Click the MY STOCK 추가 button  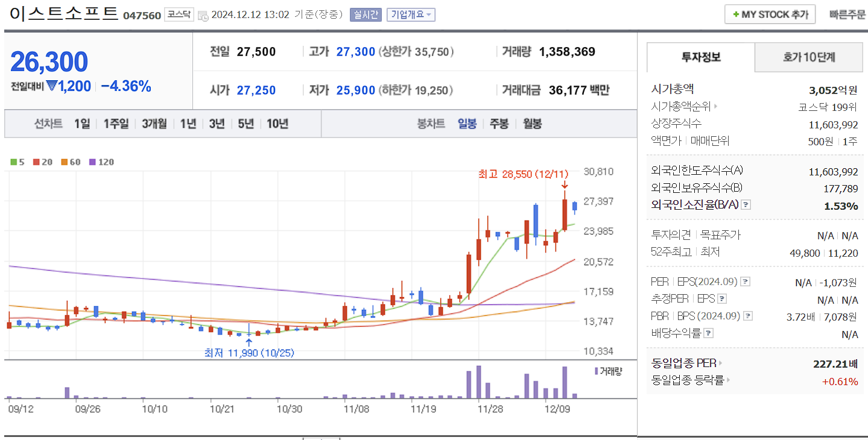click(770, 14)
